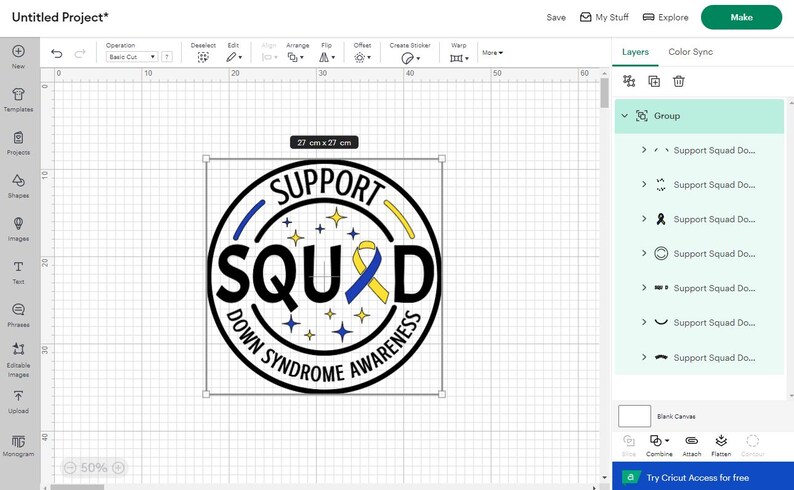
Task: Click Save in the header
Action: pos(555,17)
